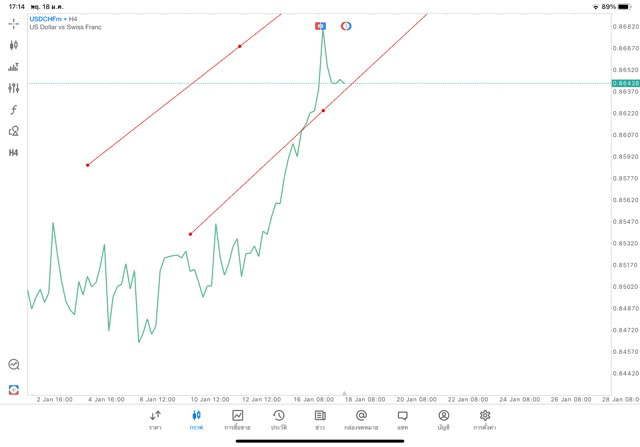640x447 pixels.
Task: Open the Quotes (ราคา) tab
Action: tap(155, 419)
